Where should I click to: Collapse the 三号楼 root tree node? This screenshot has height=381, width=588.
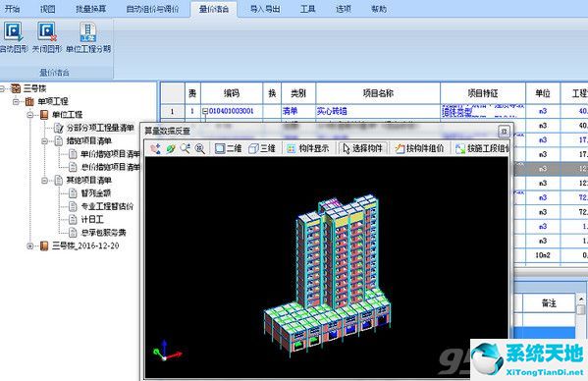(3, 89)
